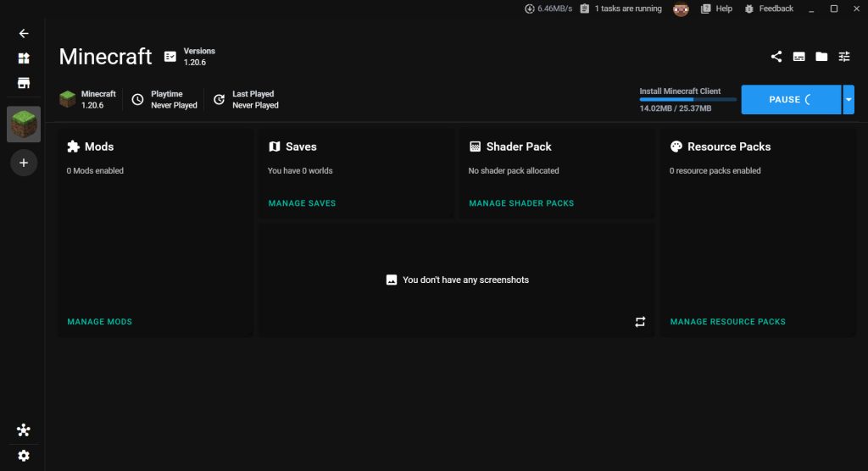Click the Feedback bug icon
The image size is (868, 471).
(x=749, y=8)
